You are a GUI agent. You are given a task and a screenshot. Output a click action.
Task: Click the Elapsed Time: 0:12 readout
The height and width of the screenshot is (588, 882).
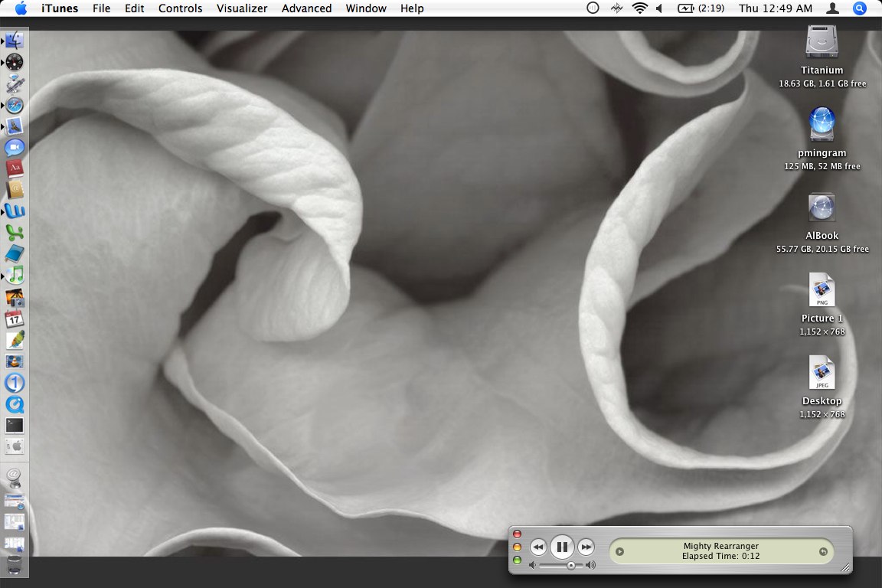click(720, 556)
